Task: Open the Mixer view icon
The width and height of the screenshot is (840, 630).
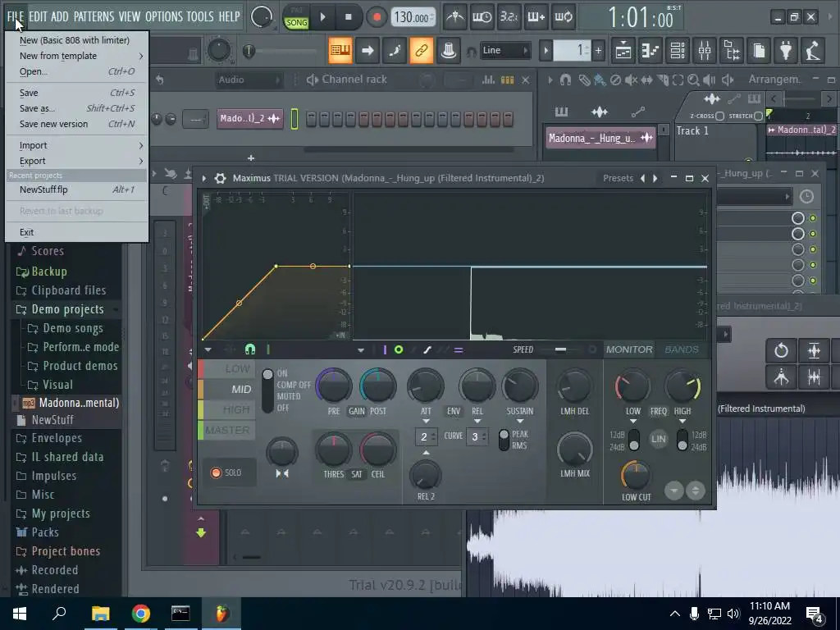Action: tap(705, 51)
